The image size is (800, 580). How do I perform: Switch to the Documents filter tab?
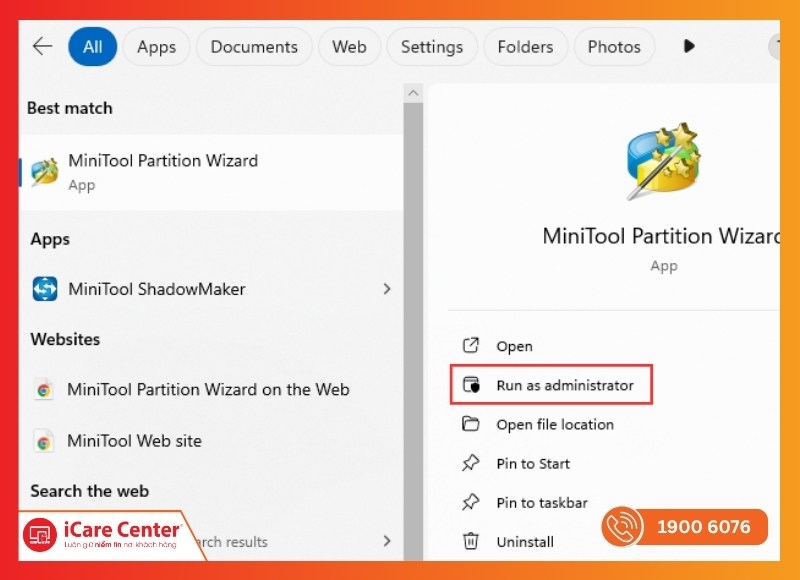pyautogui.click(x=254, y=47)
